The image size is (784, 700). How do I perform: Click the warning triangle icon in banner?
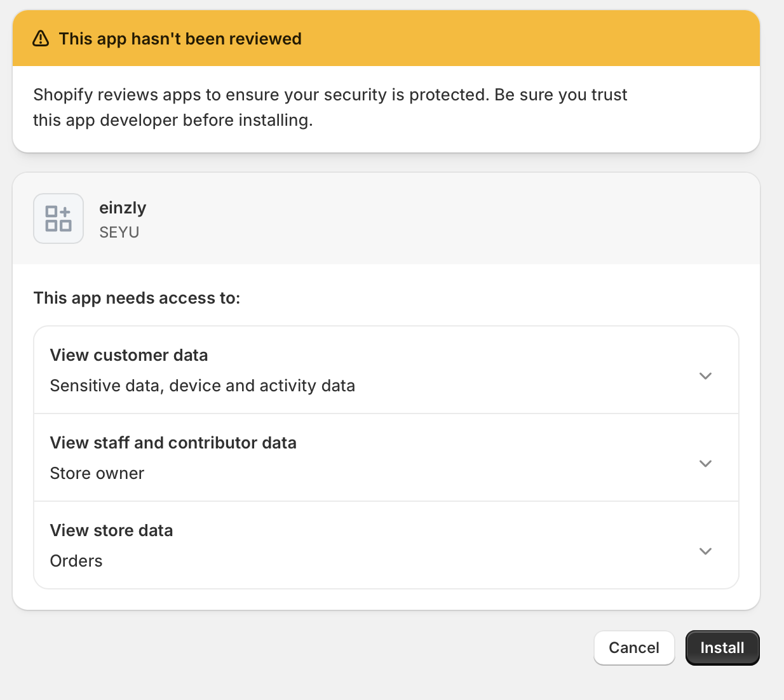tap(41, 39)
